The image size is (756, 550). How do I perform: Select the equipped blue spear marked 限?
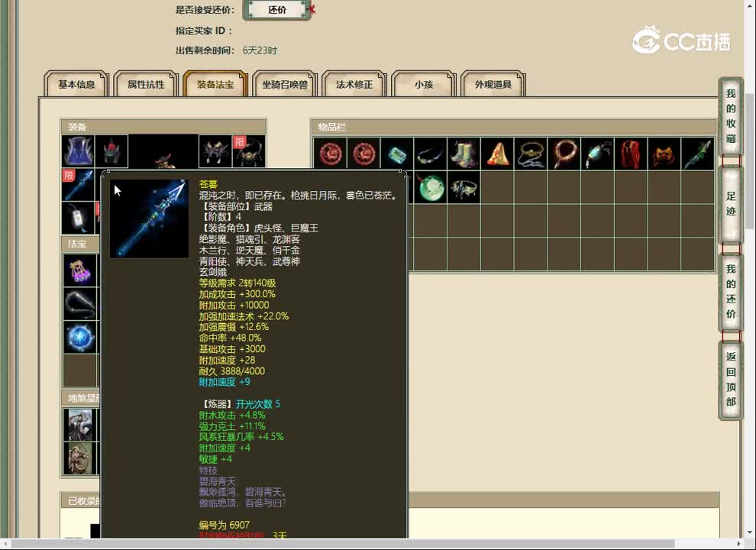78,184
